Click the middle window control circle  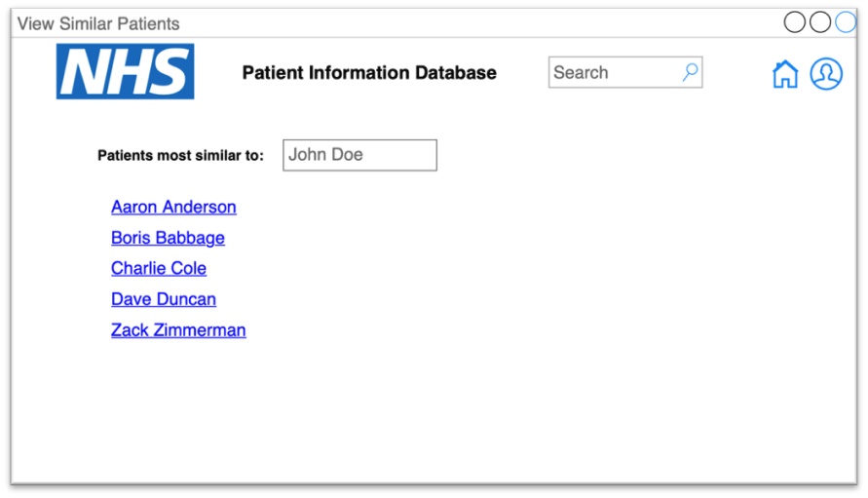[820, 22]
